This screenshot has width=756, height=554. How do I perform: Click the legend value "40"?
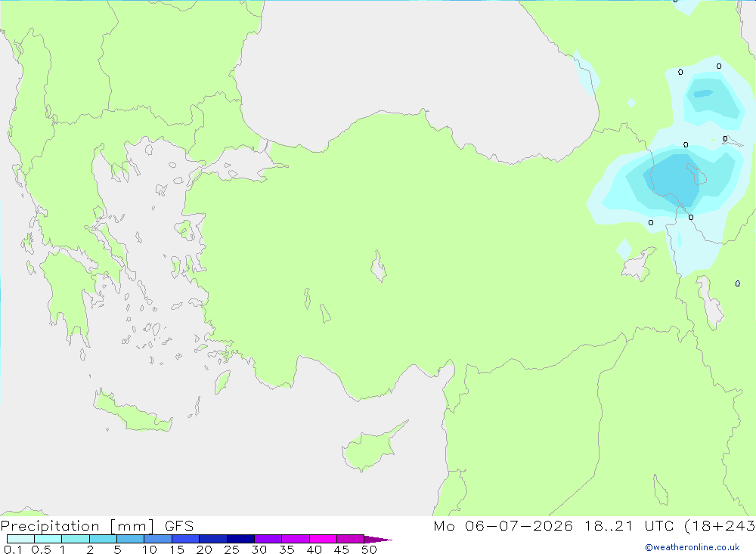[314, 549]
